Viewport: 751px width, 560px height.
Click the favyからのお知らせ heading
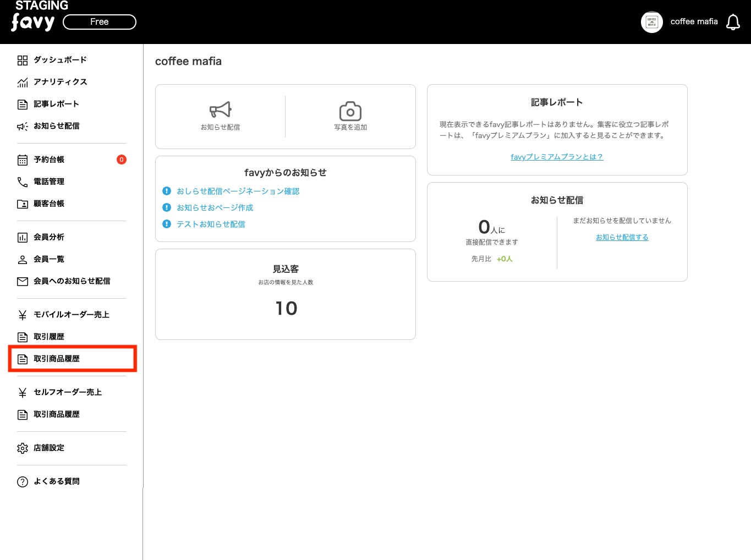point(286,173)
